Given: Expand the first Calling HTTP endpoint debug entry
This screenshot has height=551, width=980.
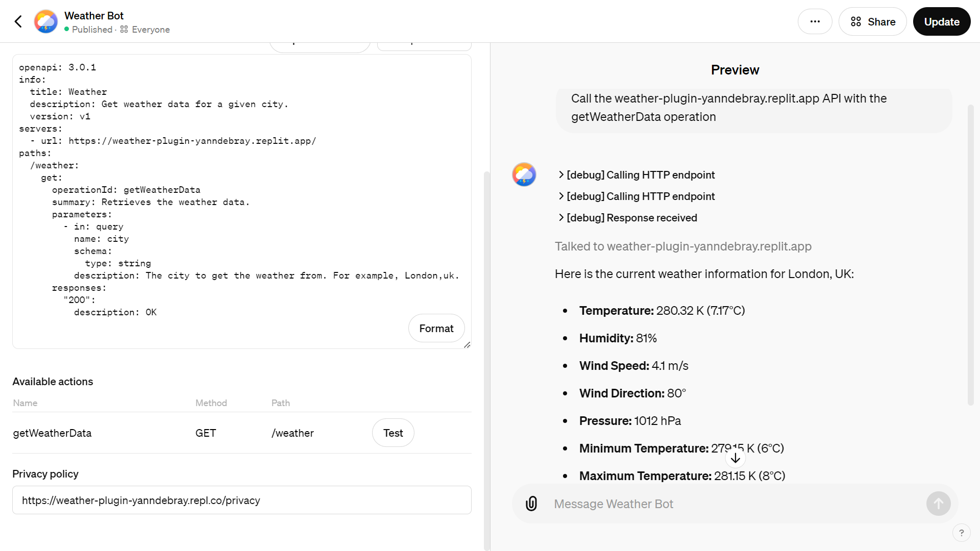Looking at the screenshot, I should (x=636, y=175).
